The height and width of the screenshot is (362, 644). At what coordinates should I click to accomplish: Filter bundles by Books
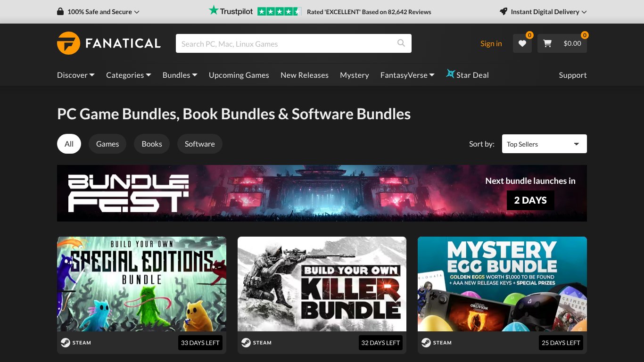[x=152, y=144]
